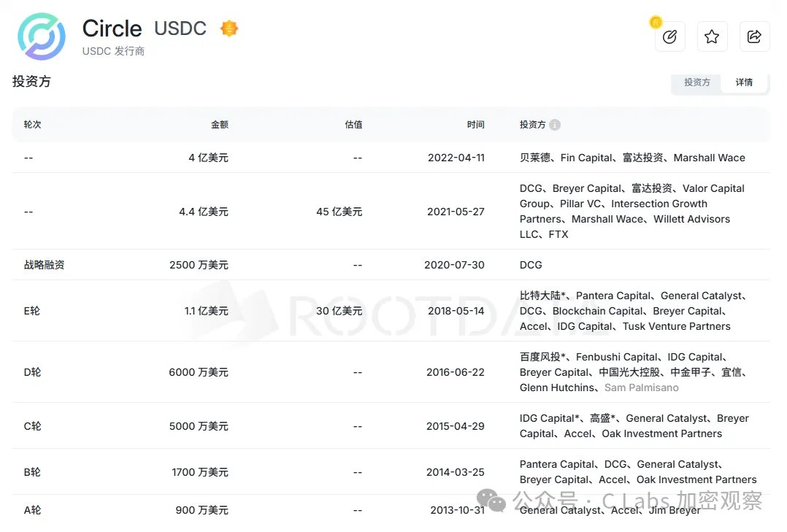
Task: Open FTX investor link
Action: pos(558,234)
